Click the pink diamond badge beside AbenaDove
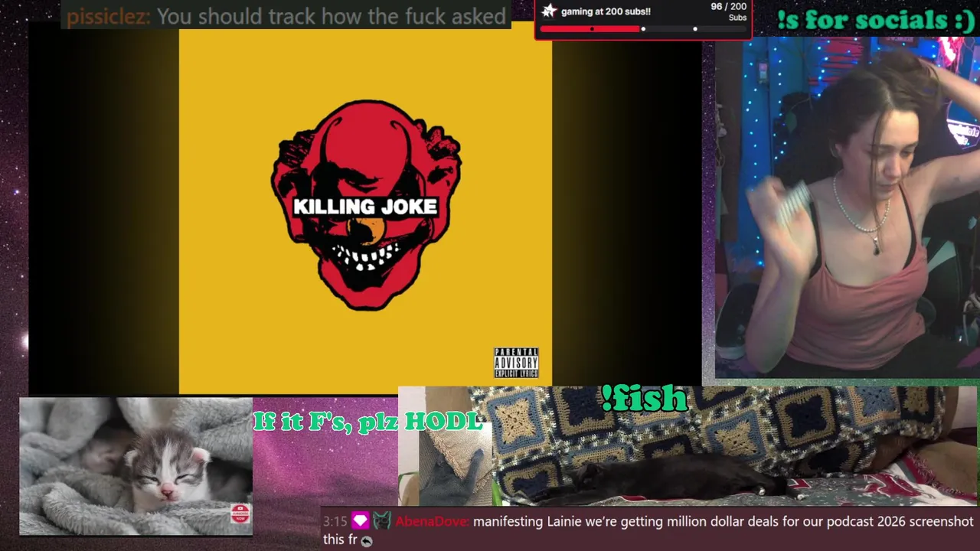 pos(360,521)
